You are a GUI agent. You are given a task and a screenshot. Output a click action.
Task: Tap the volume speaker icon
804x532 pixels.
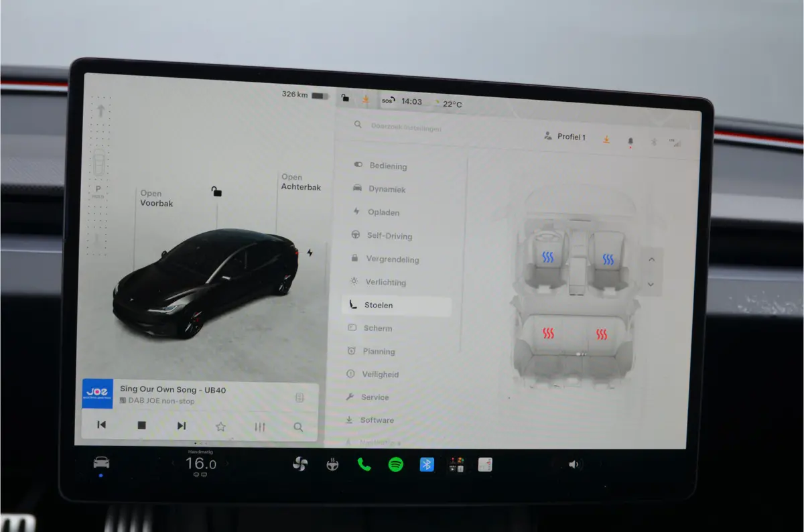(574, 464)
